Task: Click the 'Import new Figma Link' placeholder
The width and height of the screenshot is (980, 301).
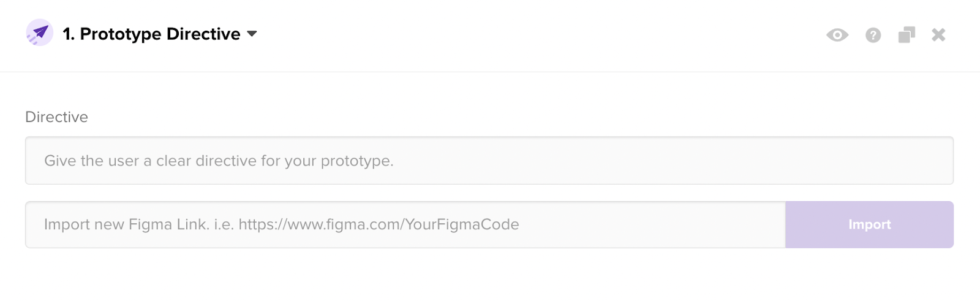Action: click(x=281, y=224)
